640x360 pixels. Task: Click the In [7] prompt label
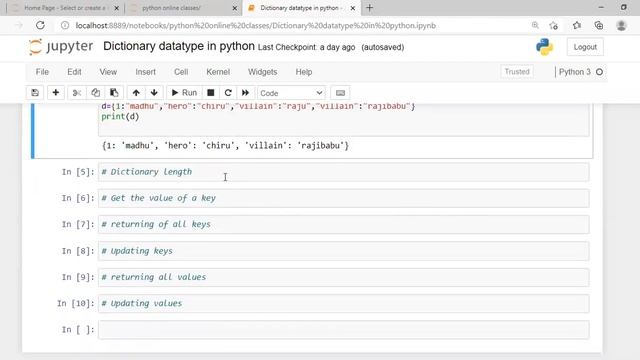78,224
